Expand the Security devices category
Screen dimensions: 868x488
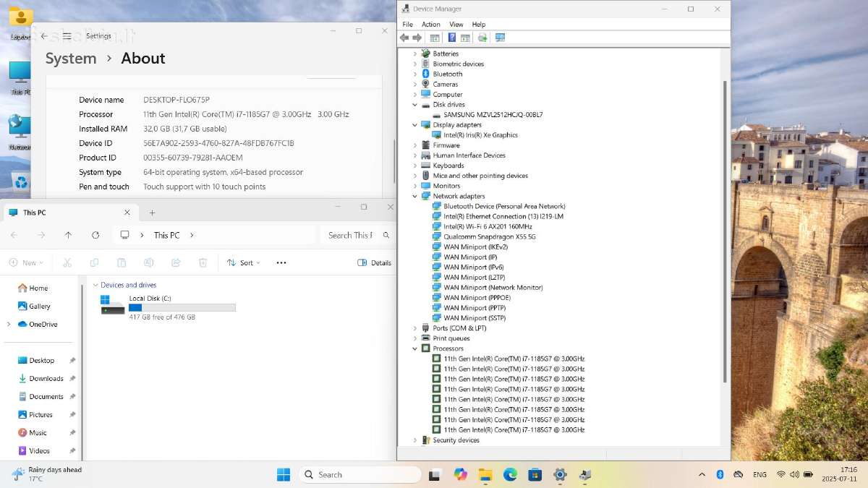click(x=415, y=440)
